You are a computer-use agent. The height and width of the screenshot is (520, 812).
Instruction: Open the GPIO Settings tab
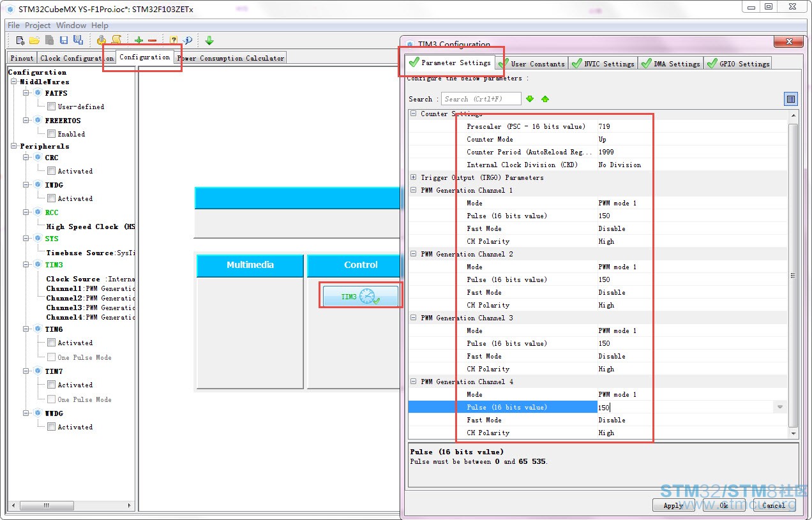[x=738, y=63]
